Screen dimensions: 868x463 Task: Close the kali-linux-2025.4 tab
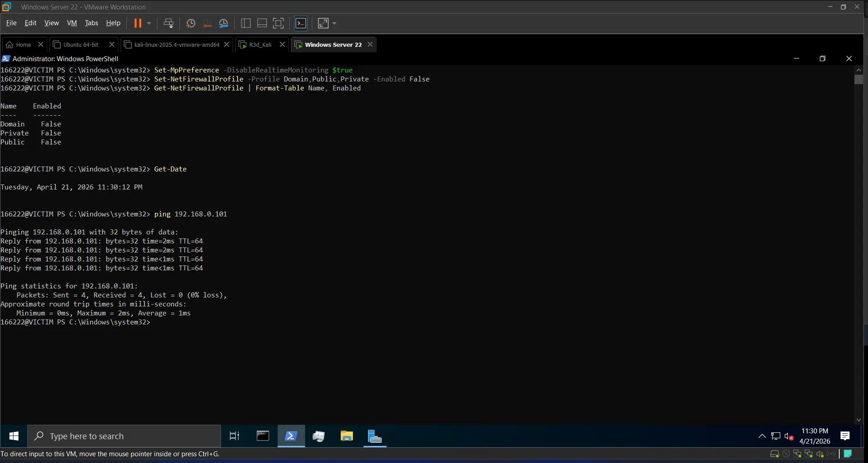(227, 45)
